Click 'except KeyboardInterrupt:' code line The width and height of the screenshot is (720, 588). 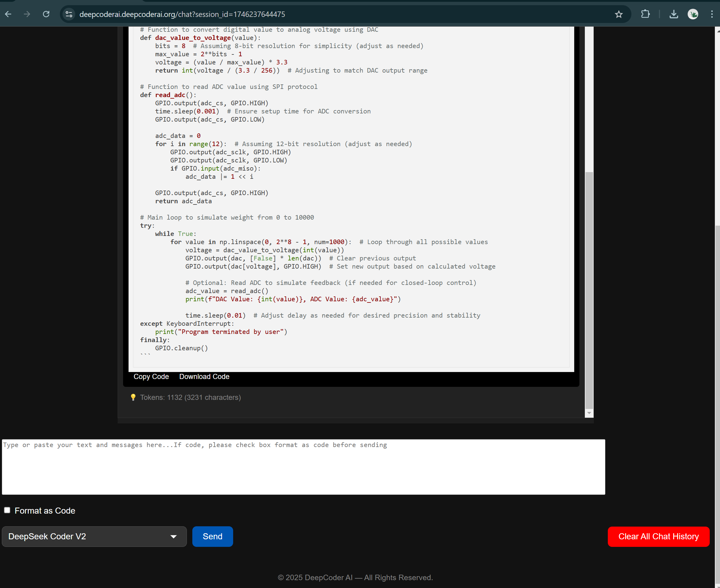point(187,324)
